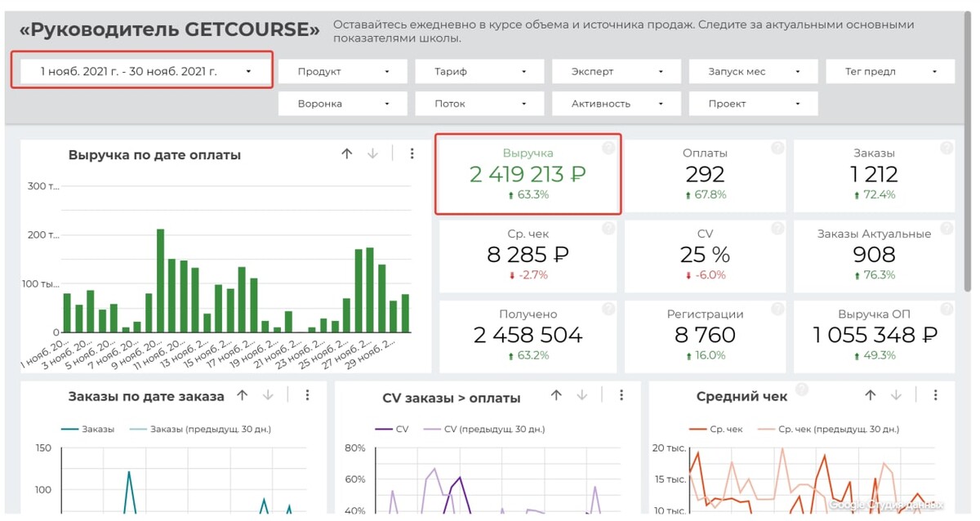The width and height of the screenshot is (980, 521).
Task: Click the 76.3% Заказы Актуальные change
Action: pyautogui.click(x=874, y=275)
